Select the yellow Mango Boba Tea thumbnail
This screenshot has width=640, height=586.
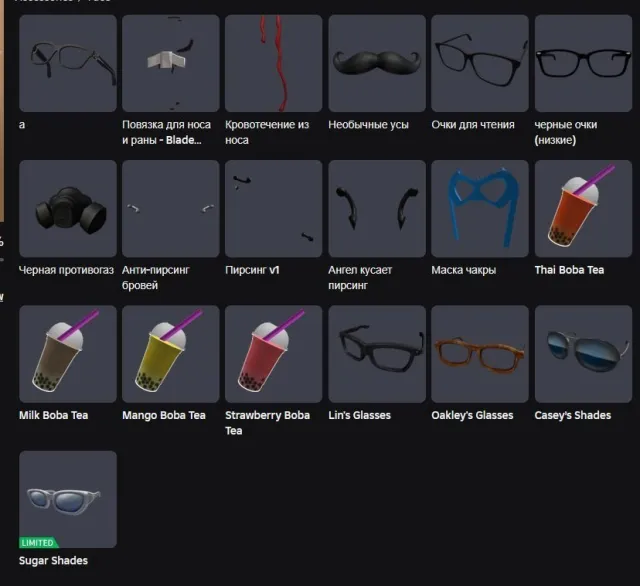pyautogui.click(x=171, y=354)
